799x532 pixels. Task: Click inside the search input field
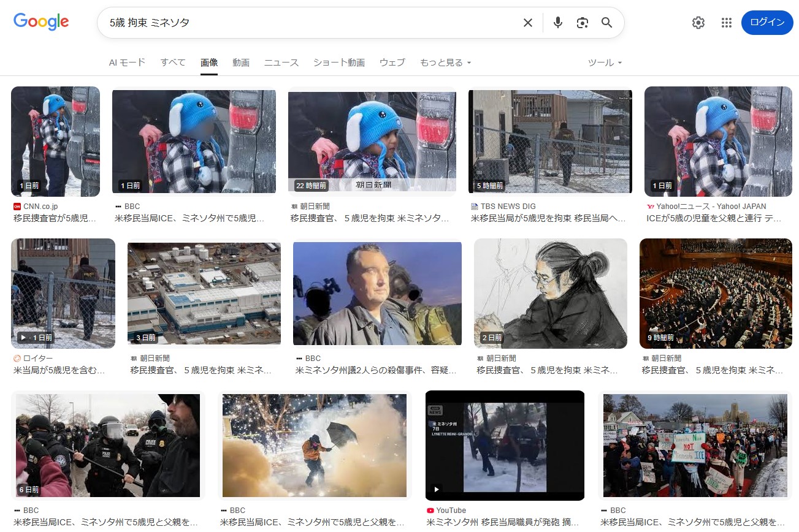pos(307,23)
